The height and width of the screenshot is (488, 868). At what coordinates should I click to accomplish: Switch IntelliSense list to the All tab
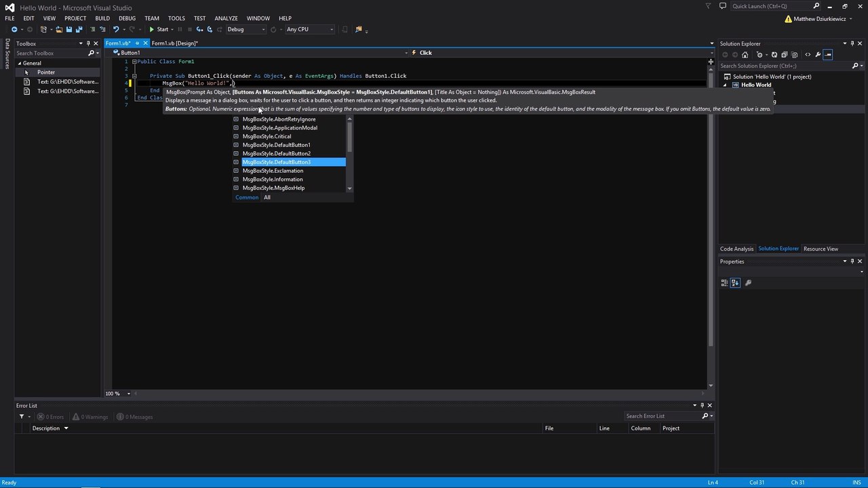pos(267,197)
